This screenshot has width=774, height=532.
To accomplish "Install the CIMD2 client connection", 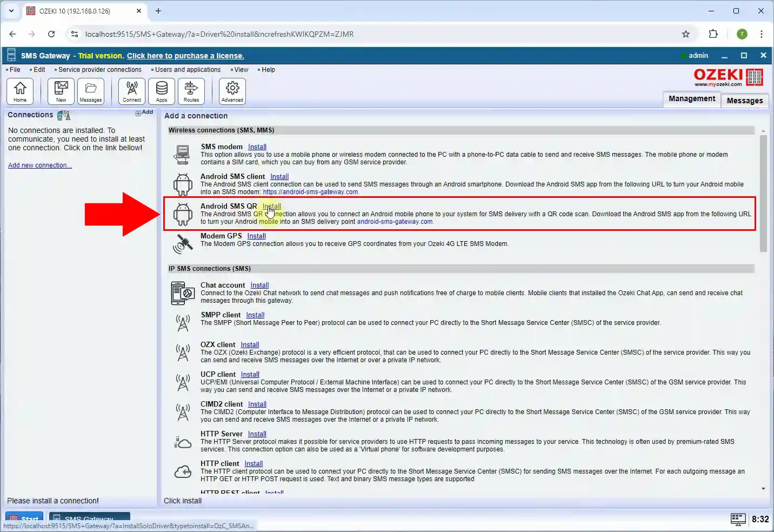I will point(257,404).
